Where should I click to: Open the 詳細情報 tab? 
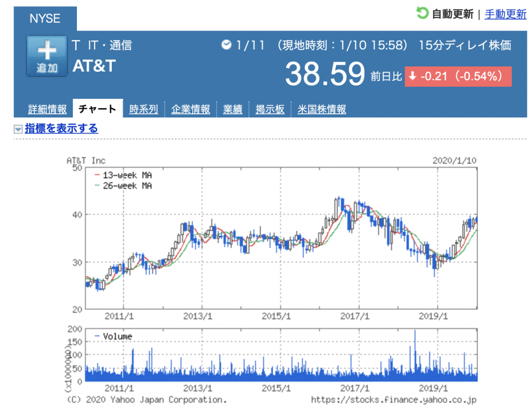[x=47, y=109]
